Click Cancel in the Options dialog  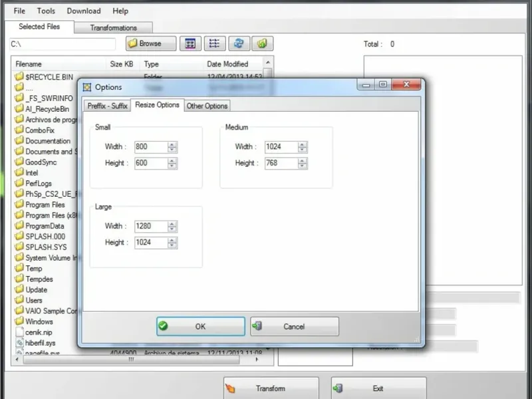click(x=294, y=327)
